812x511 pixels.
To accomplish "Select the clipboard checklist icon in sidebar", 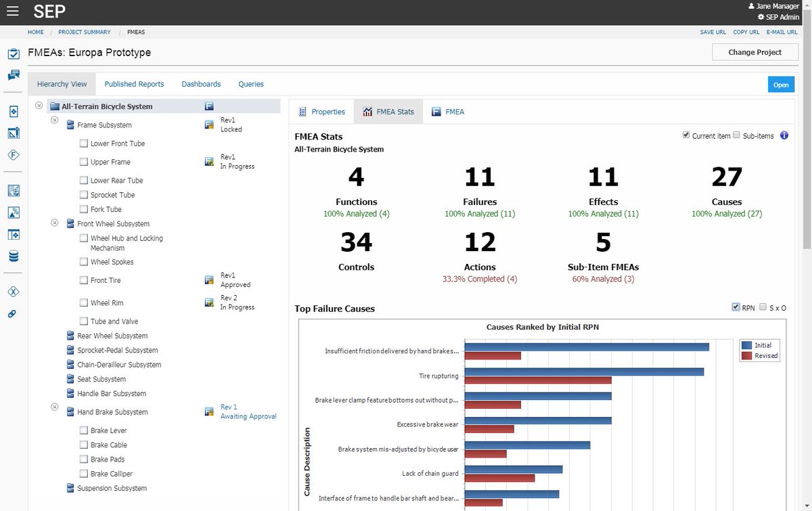I will pyautogui.click(x=14, y=53).
